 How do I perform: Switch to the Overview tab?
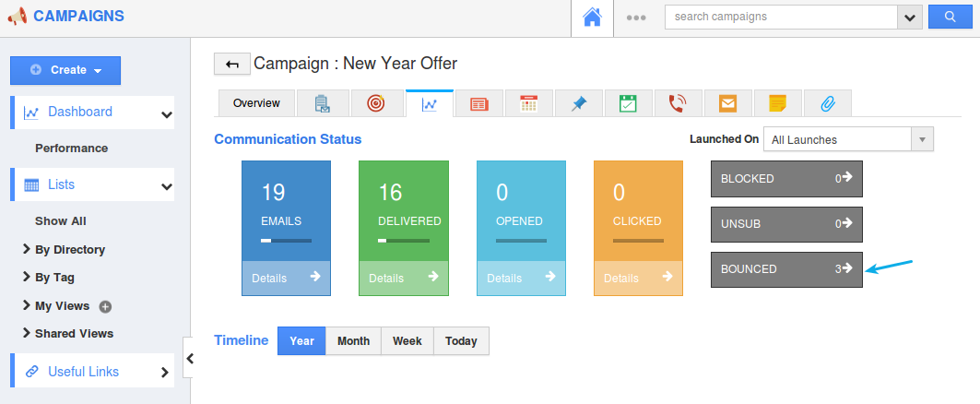pyautogui.click(x=256, y=103)
